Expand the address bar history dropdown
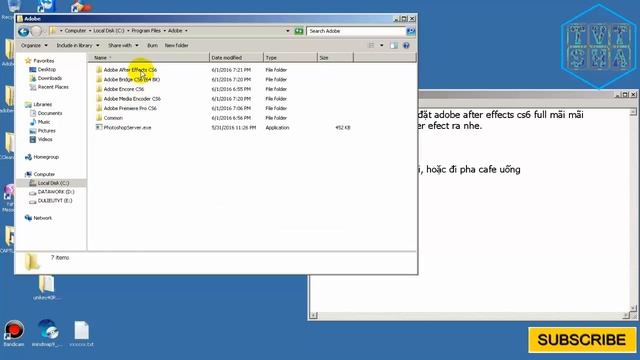640x360 pixels. [x=288, y=31]
